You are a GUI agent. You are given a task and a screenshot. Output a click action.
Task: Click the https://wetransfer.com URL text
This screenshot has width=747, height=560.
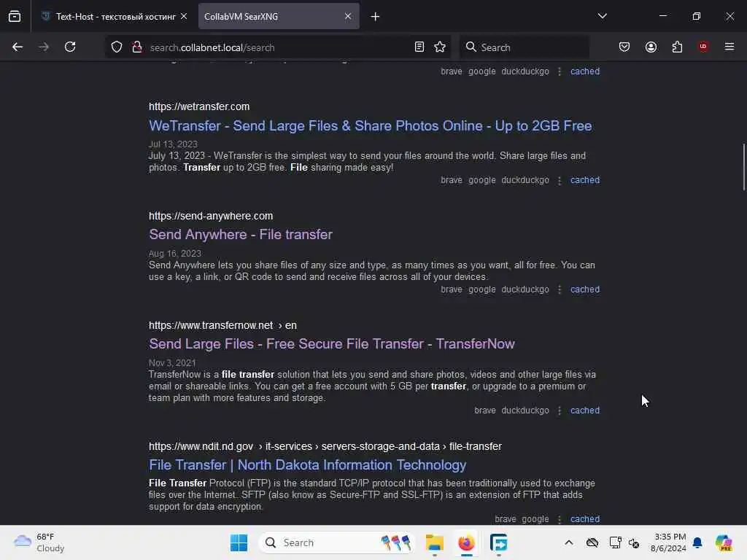coord(199,106)
